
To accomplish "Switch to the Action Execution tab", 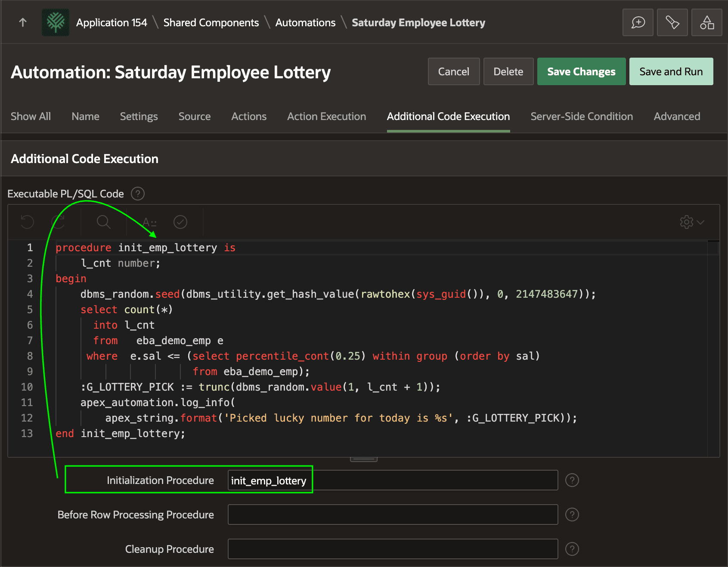I will tap(327, 117).
